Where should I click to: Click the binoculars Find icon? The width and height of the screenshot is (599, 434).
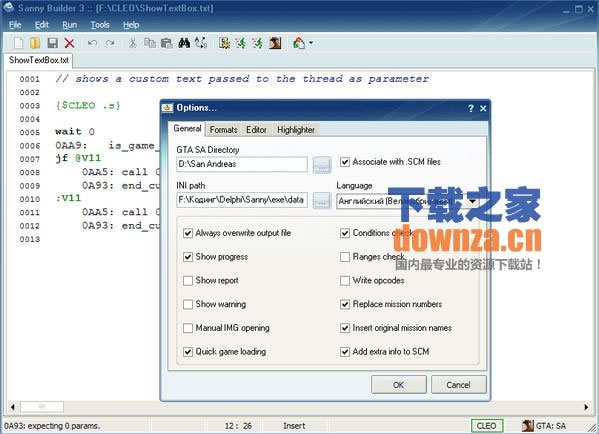(x=184, y=43)
